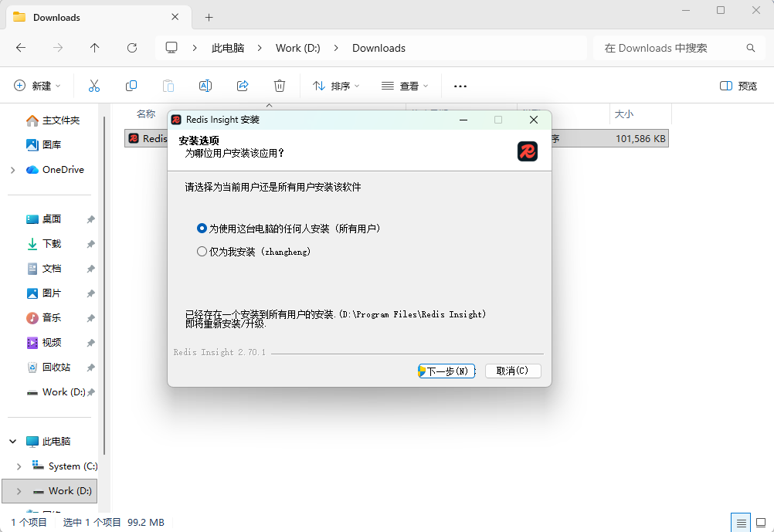Click the Copy icon in Explorer toolbar
This screenshot has width=774, height=532.
pos(131,86)
